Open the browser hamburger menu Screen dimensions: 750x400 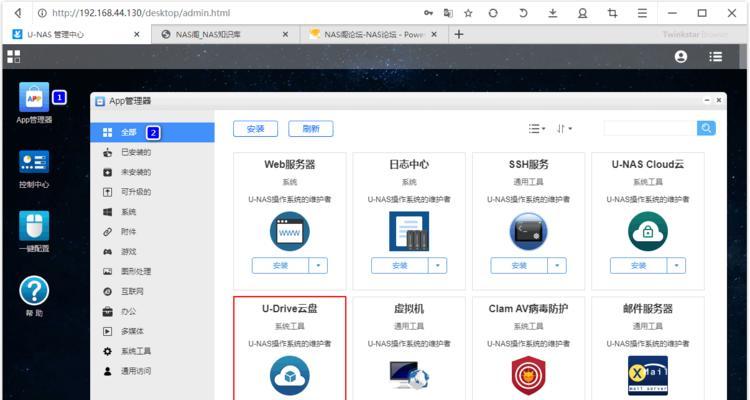(x=642, y=13)
